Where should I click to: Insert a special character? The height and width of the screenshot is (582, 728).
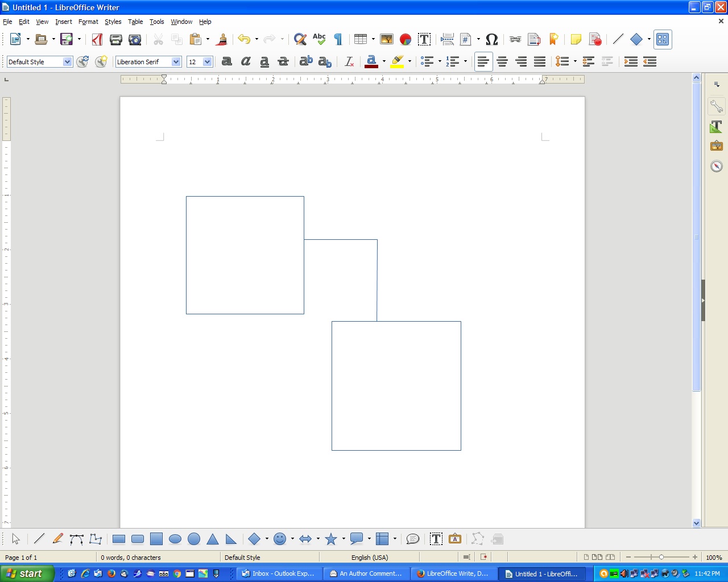491,39
